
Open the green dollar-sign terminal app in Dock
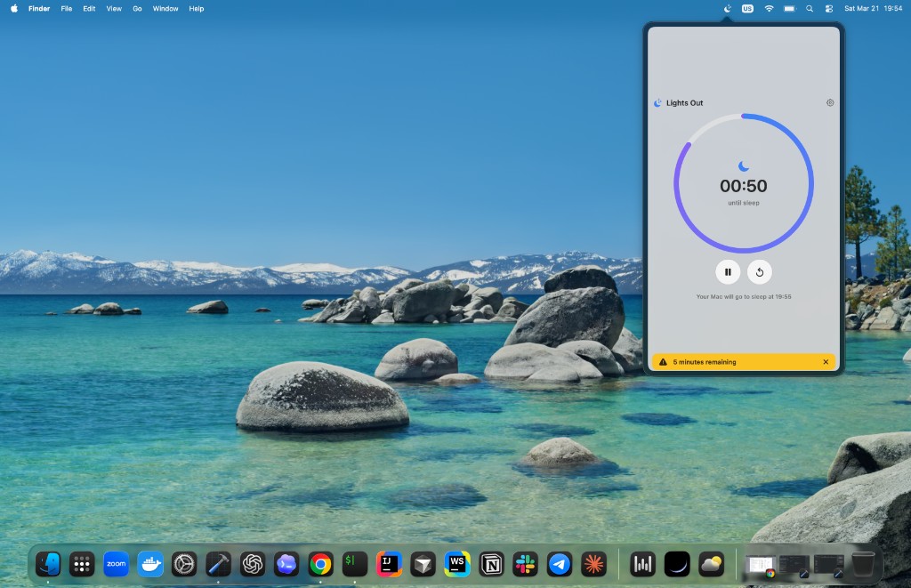pos(355,564)
